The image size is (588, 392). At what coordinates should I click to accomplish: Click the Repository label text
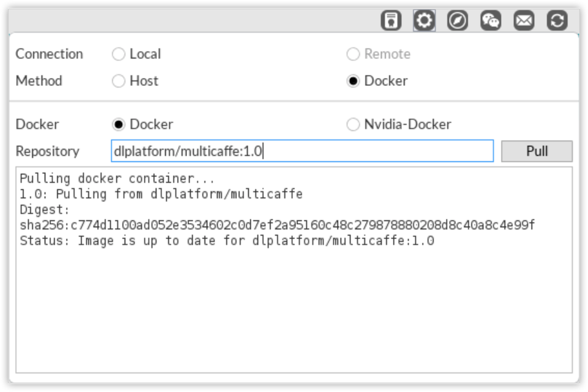pos(48,151)
